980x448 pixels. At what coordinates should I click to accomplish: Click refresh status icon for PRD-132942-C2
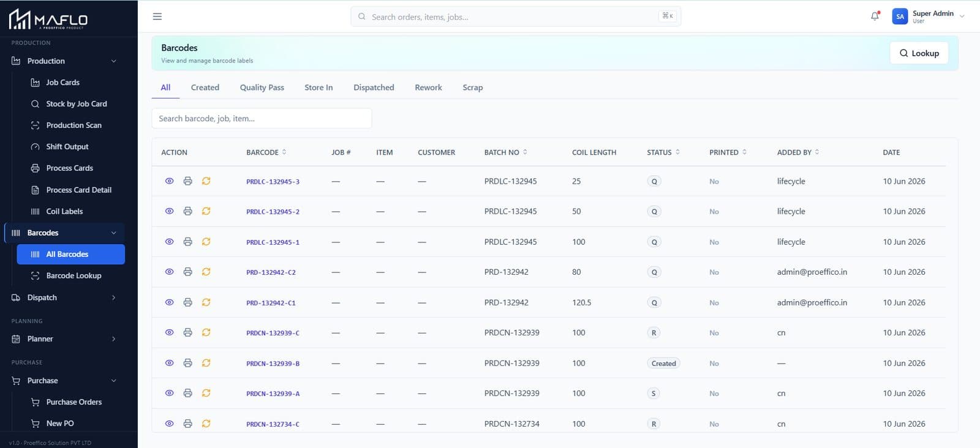tap(206, 272)
